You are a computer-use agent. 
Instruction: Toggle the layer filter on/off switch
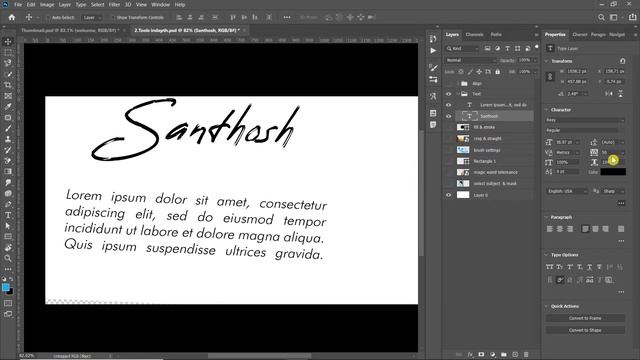537,47
